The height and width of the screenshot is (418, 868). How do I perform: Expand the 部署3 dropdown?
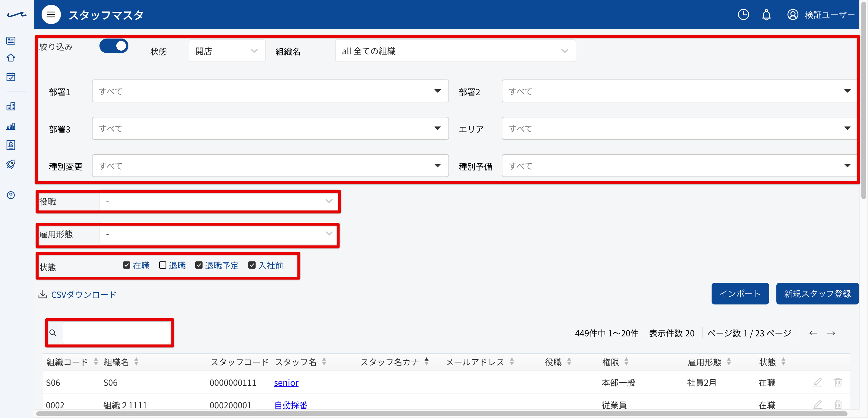270,128
